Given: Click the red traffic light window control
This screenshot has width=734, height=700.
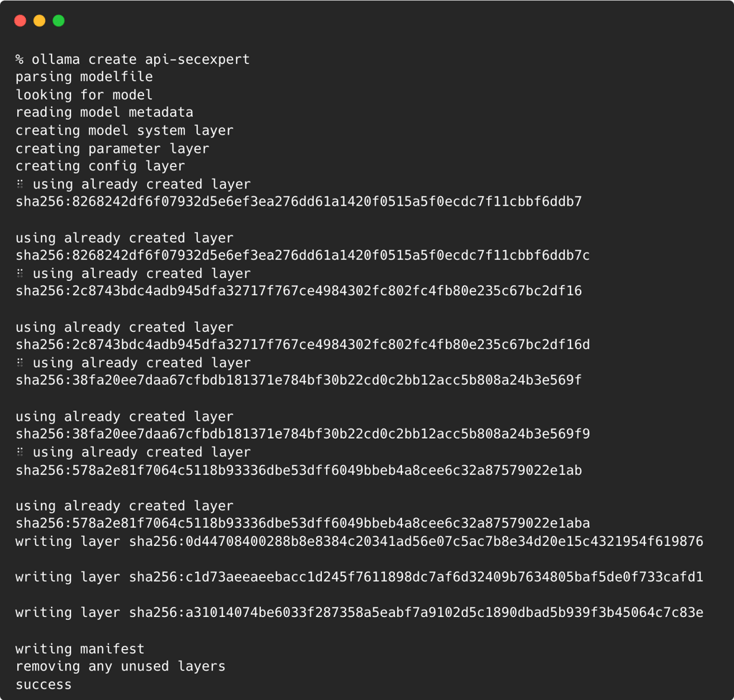Looking at the screenshot, I should (x=20, y=20).
